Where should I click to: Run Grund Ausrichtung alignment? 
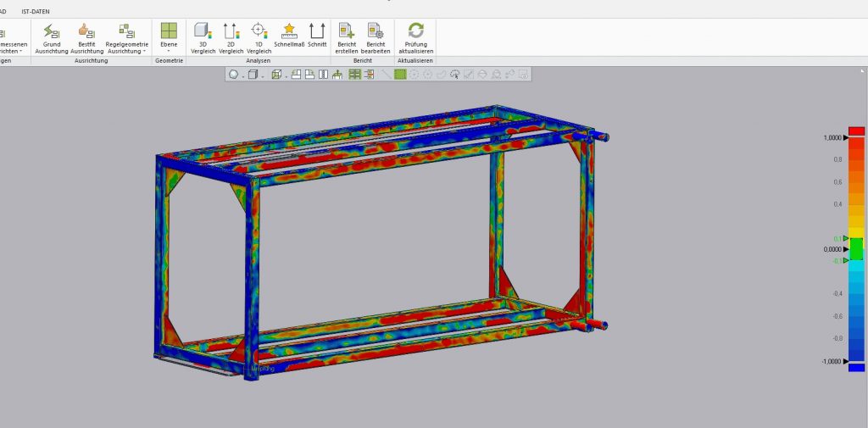click(x=52, y=37)
